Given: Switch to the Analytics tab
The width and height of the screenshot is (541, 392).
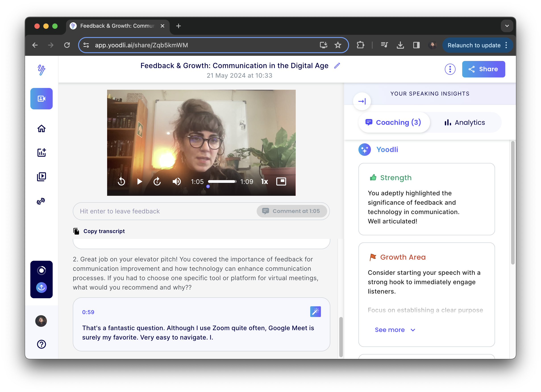Looking at the screenshot, I should click(464, 122).
